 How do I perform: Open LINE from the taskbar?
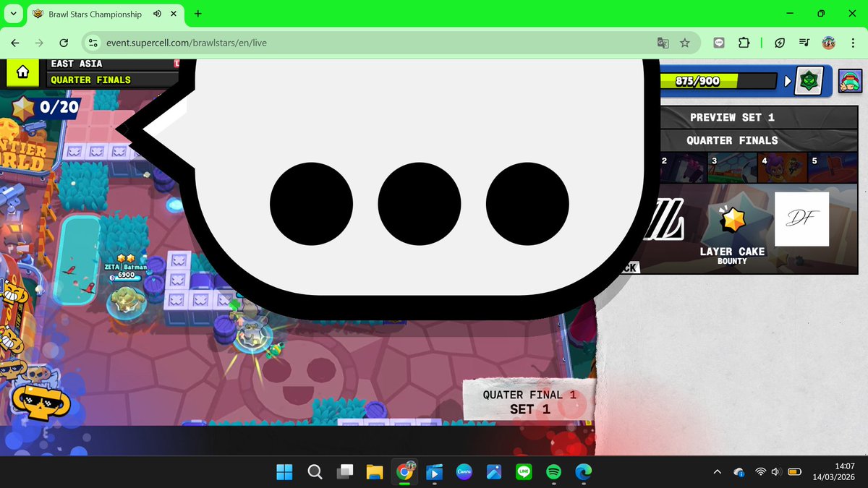(x=524, y=472)
